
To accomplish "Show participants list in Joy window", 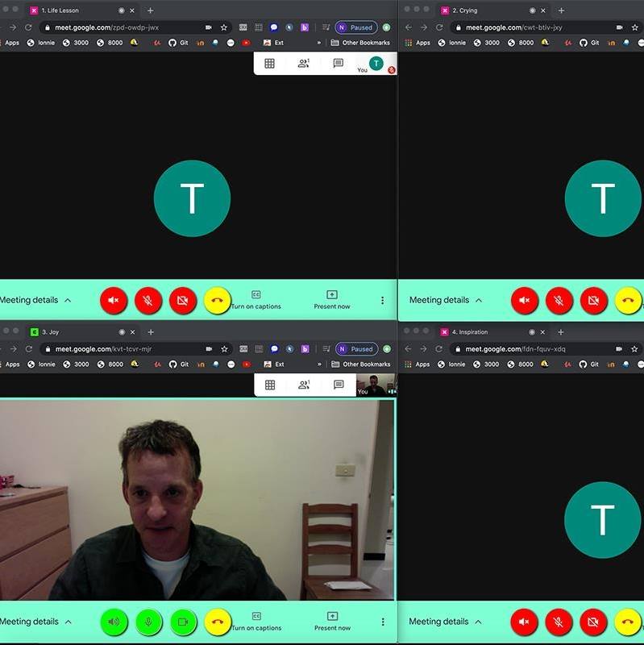I will pos(304,385).
